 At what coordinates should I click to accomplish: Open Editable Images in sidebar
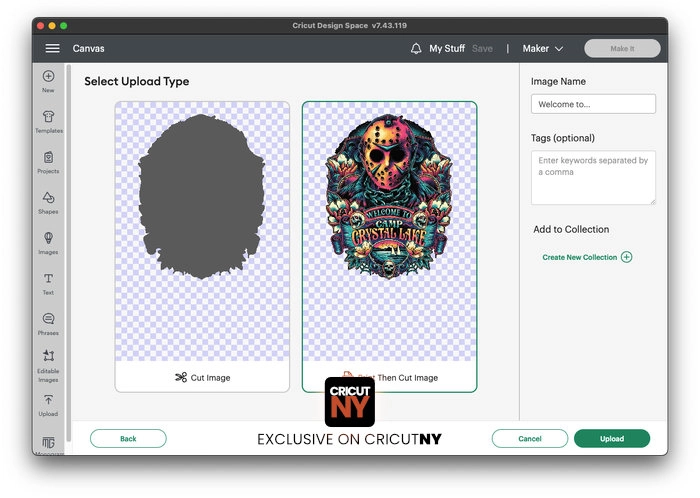click(48, 366)
